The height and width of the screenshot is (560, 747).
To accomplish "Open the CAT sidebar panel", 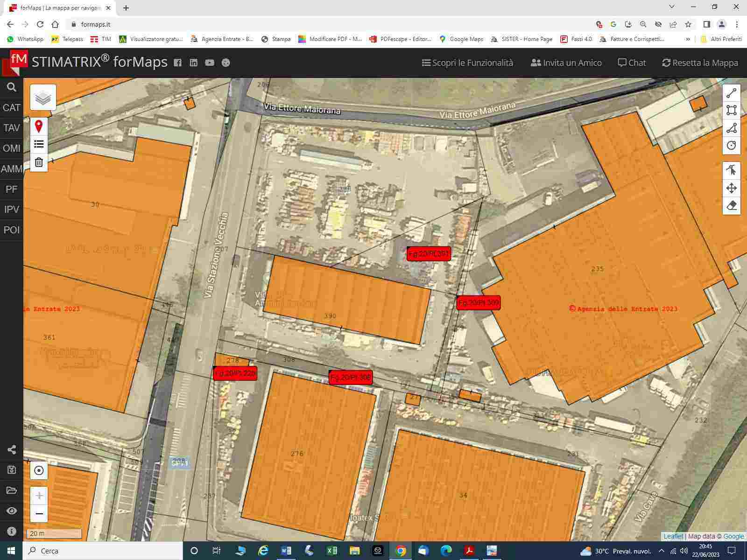I will 12,108.
